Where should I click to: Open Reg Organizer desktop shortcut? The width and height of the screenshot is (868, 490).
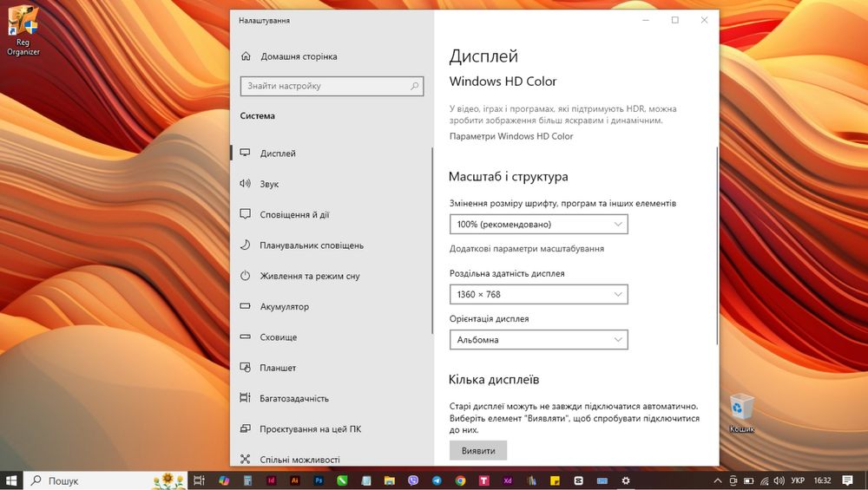coord(23,30)
